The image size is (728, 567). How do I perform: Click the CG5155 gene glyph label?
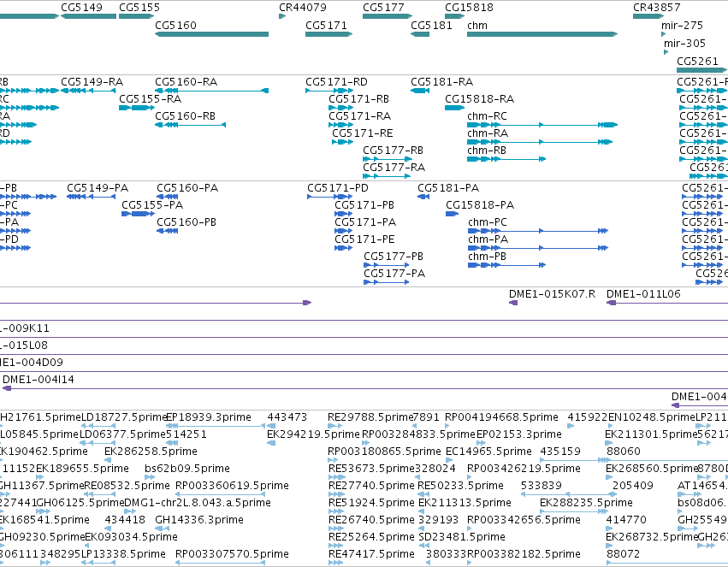click(139, 8)
